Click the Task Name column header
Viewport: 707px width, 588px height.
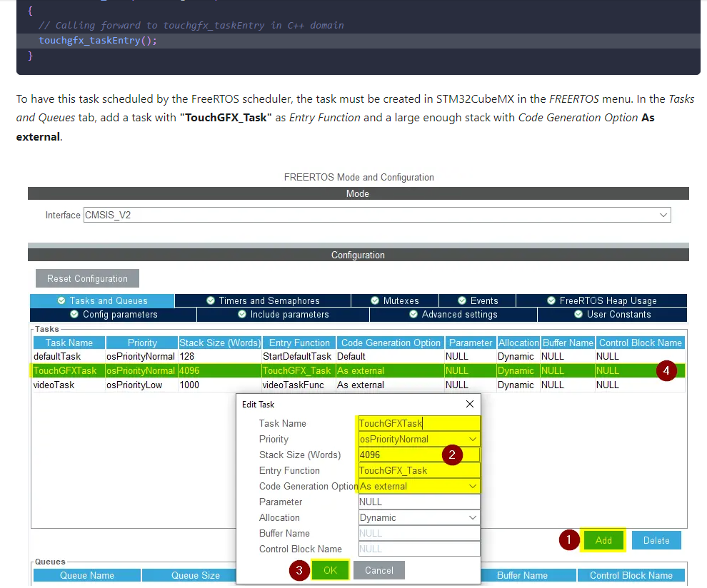[69, 343]
